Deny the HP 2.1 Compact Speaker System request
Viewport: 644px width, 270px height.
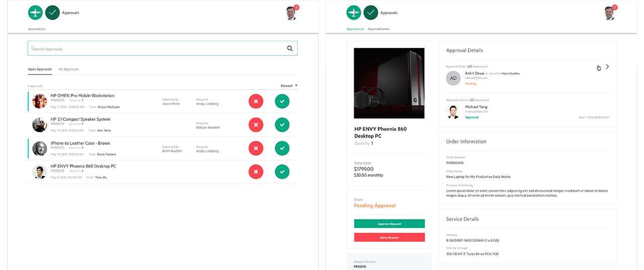tap(256, 124)
